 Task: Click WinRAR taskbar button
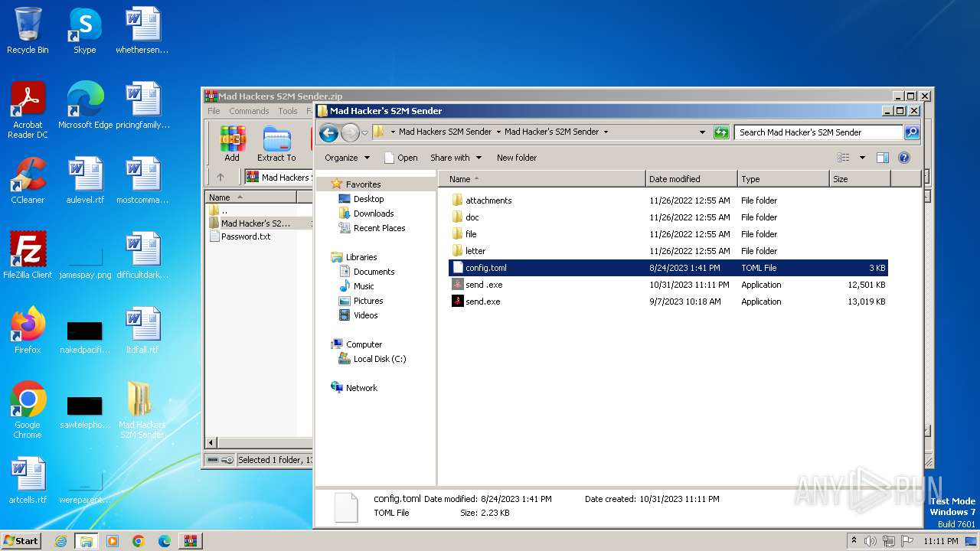click(x=191, y=541)
